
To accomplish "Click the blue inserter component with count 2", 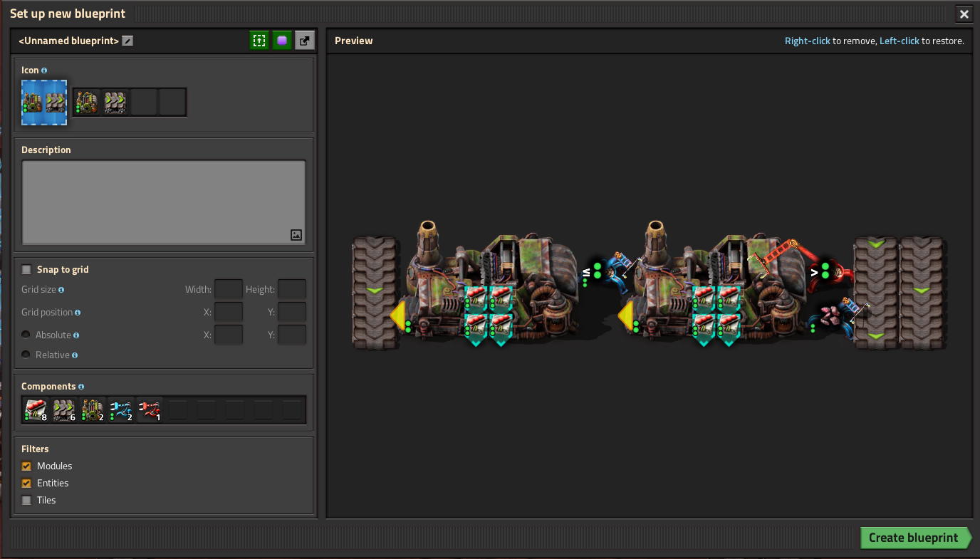I will [121, 409].
